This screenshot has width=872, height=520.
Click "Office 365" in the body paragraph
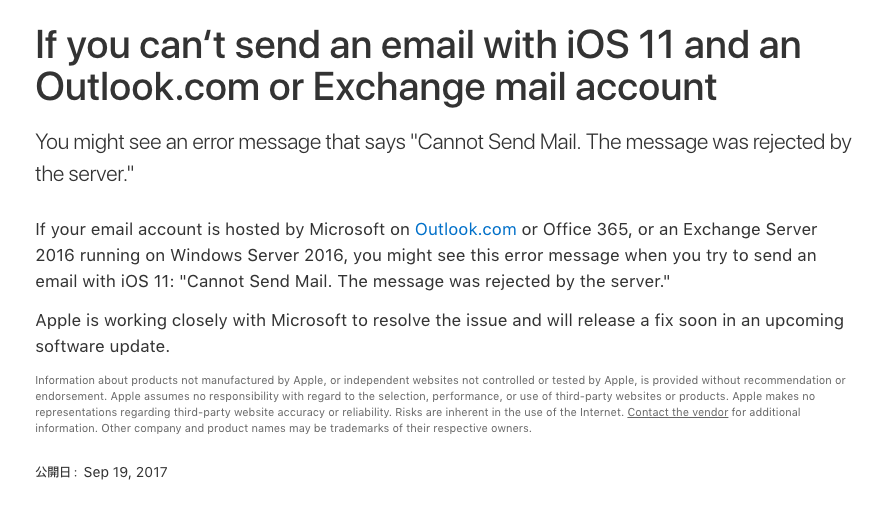tap(586, 229)
